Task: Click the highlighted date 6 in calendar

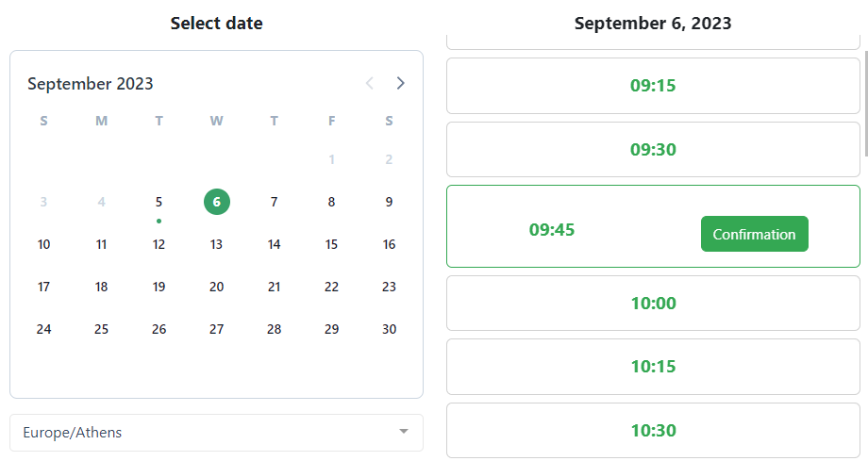Action: [217, 202]
